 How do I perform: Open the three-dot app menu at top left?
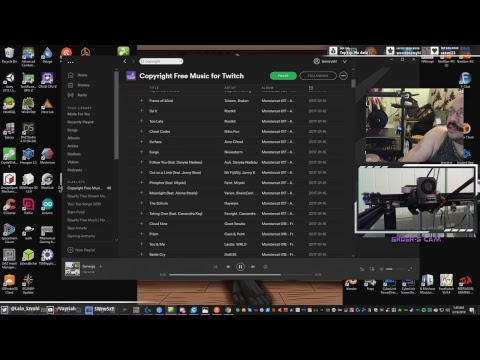70,62
